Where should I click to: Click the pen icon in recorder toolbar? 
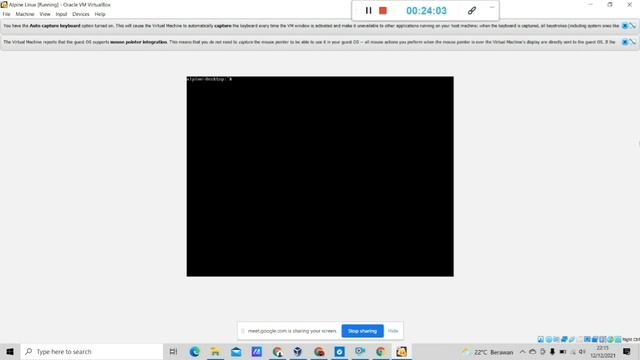click(x=471, y=11)
